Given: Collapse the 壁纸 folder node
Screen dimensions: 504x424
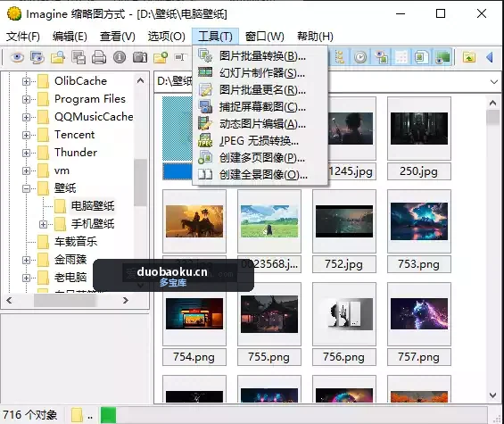Looking at the screenshot, I should click(x=27, y=188).
